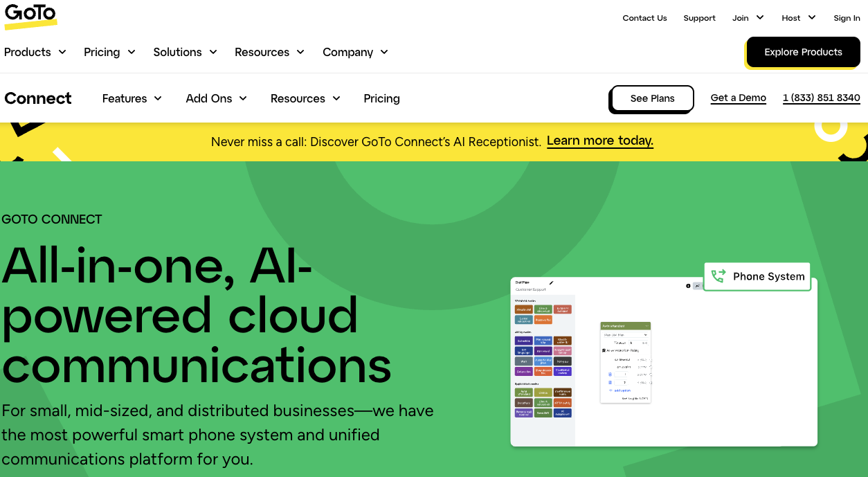
Task: Expand the Company menu
Action: 355,52
